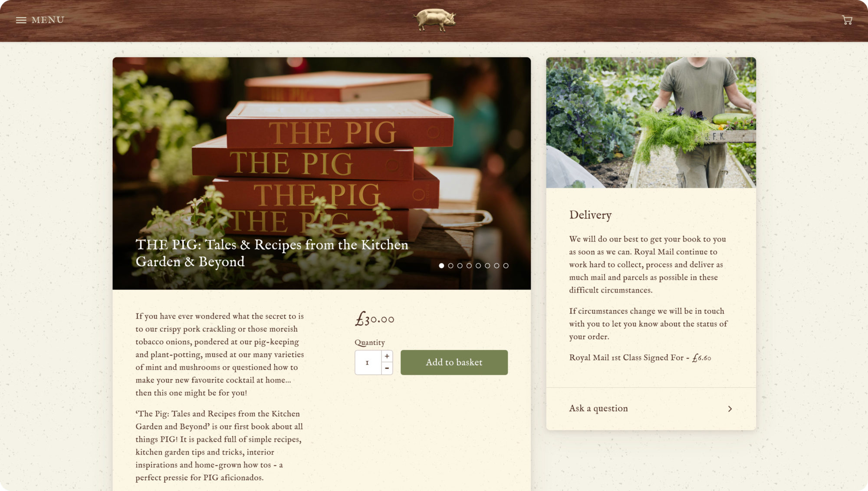
Task: Decrease quantity with the minus button
Action: [387, 368]
